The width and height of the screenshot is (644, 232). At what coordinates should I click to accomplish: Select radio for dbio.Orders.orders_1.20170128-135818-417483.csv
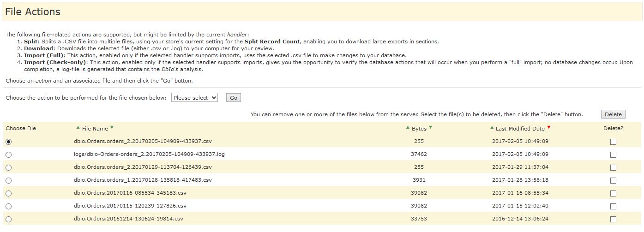pos(9,181)
